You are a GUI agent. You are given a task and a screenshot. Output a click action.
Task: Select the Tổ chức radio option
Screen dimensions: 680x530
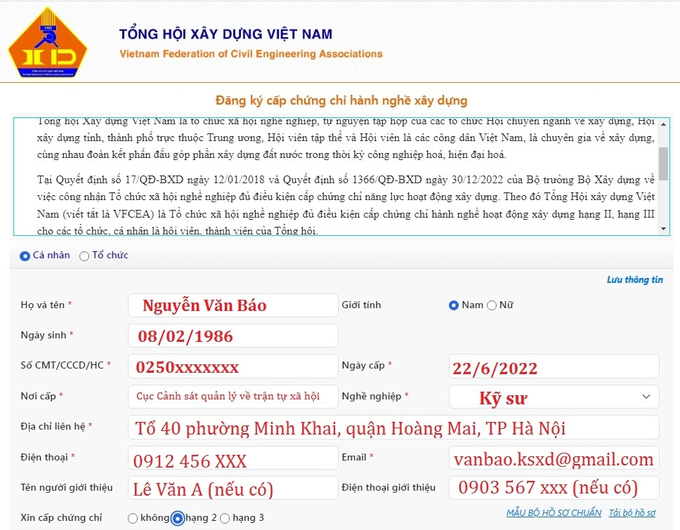tap(84, 256)
